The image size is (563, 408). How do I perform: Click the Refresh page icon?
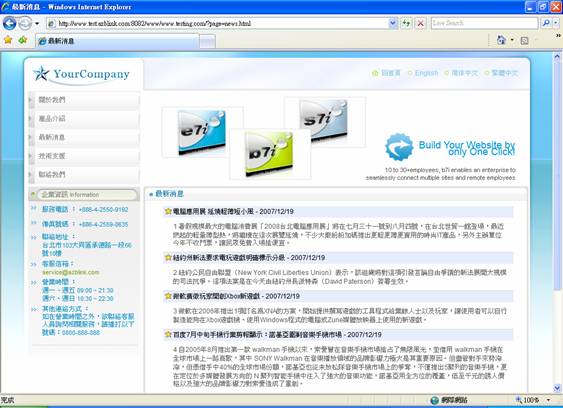coord(406,24)
